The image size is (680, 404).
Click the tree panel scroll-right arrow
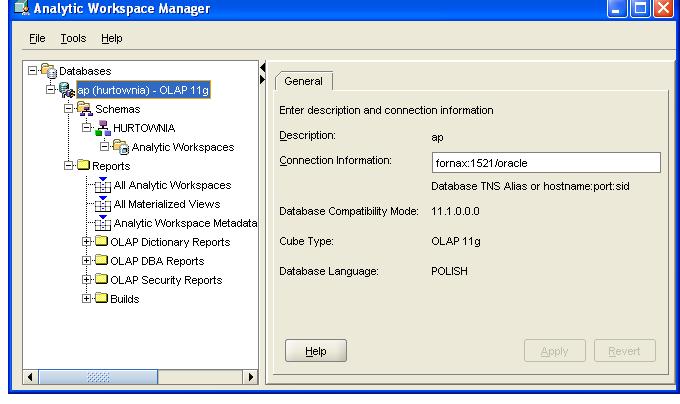coord(250,377)
